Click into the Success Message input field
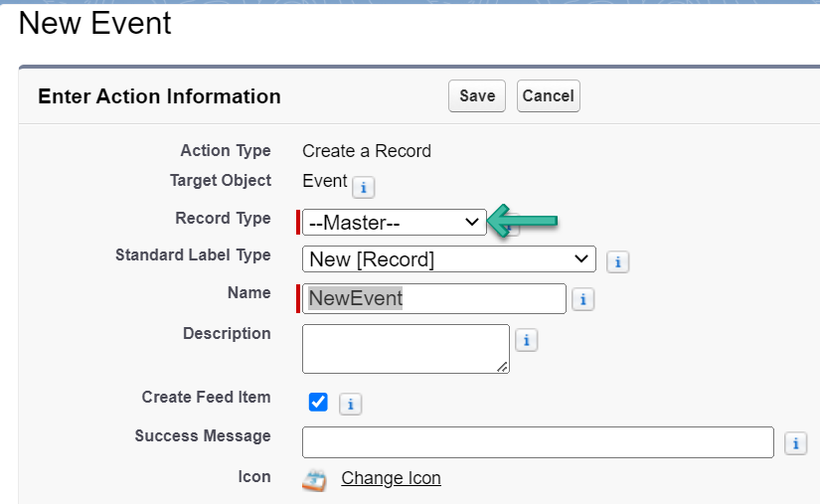 point(537,442)
